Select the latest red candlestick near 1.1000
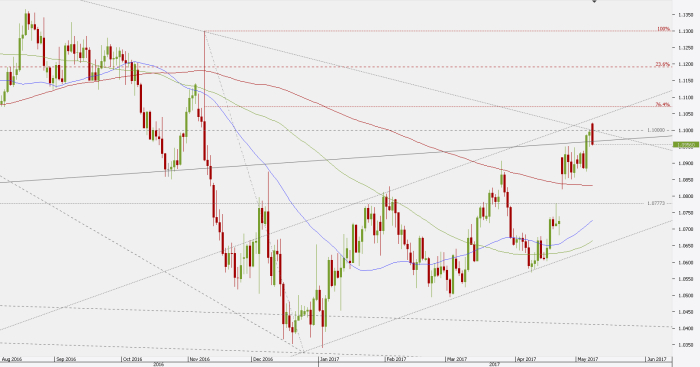Screen dimensions: 700x367 pyautogui.click(x=592, y=133)
